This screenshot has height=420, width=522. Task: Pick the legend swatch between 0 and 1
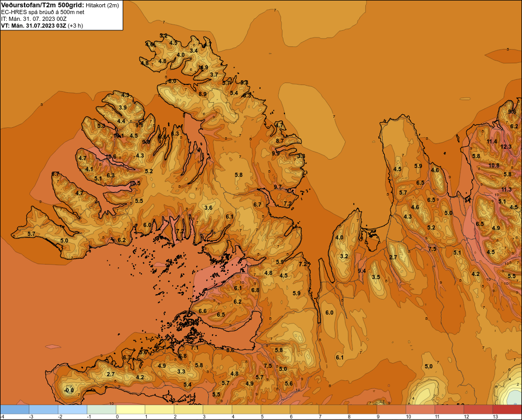point(130,410)
